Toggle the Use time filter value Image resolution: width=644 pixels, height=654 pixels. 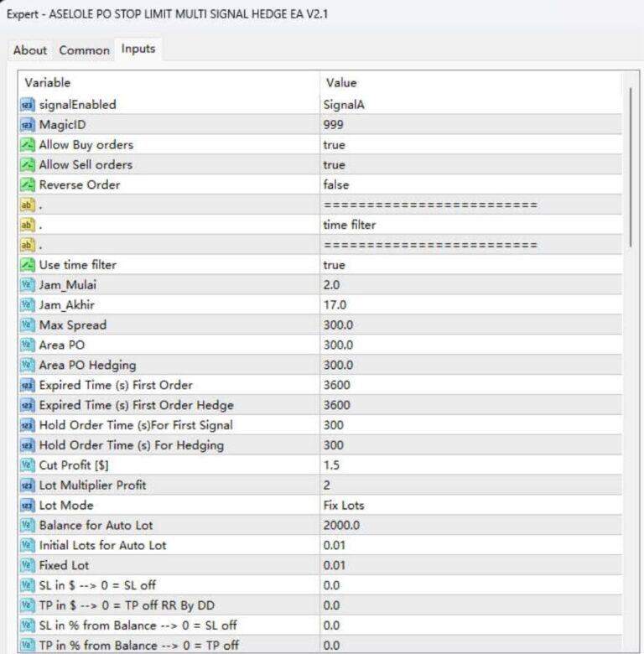[x=334, y=265]
